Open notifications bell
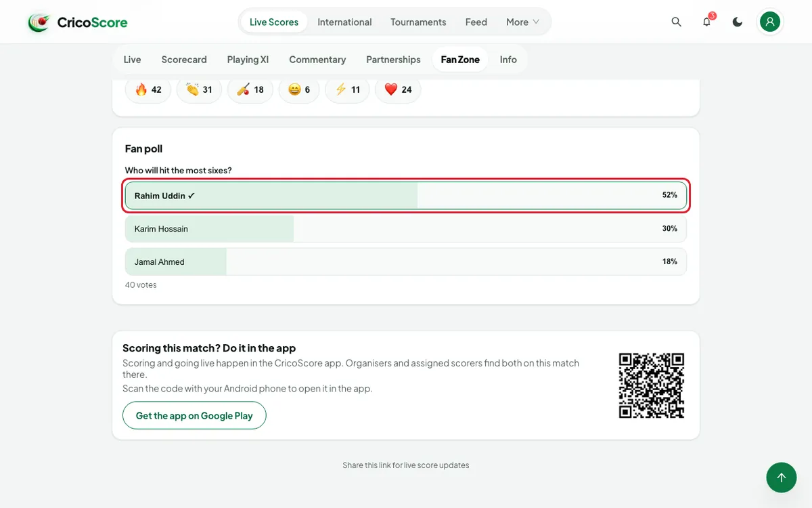The width and height of the screenshot is (812, 508). 706,22
